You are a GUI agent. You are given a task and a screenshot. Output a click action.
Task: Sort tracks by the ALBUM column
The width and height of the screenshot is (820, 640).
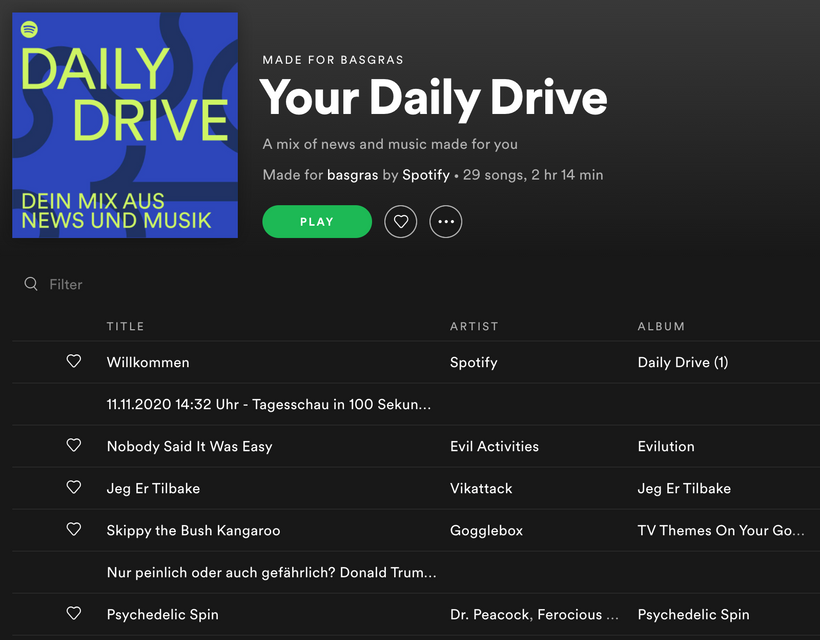[661, 327]
